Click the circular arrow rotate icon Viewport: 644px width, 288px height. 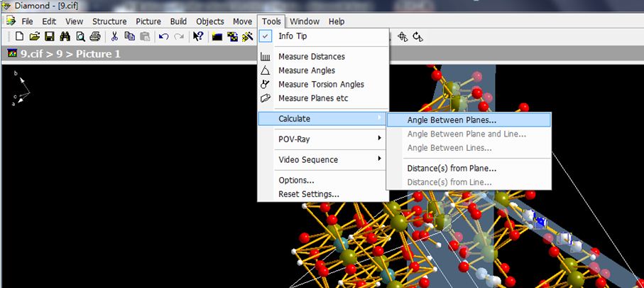pos(418,37)
